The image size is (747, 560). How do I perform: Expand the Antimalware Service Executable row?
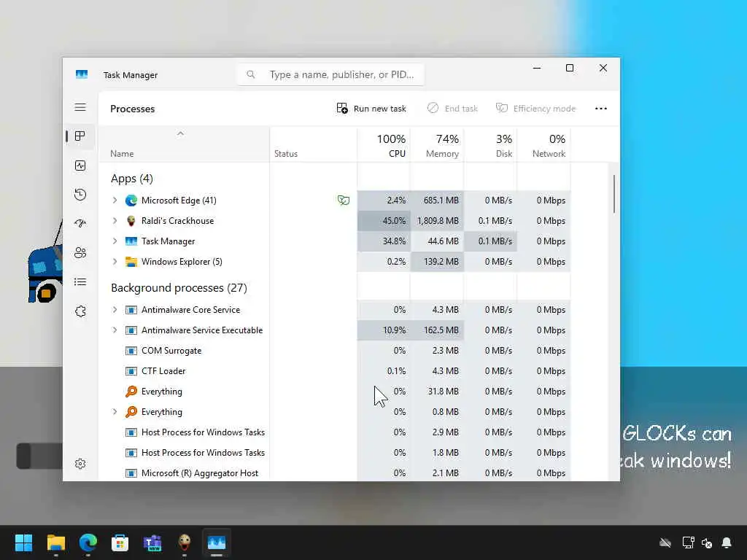point(115,330)
